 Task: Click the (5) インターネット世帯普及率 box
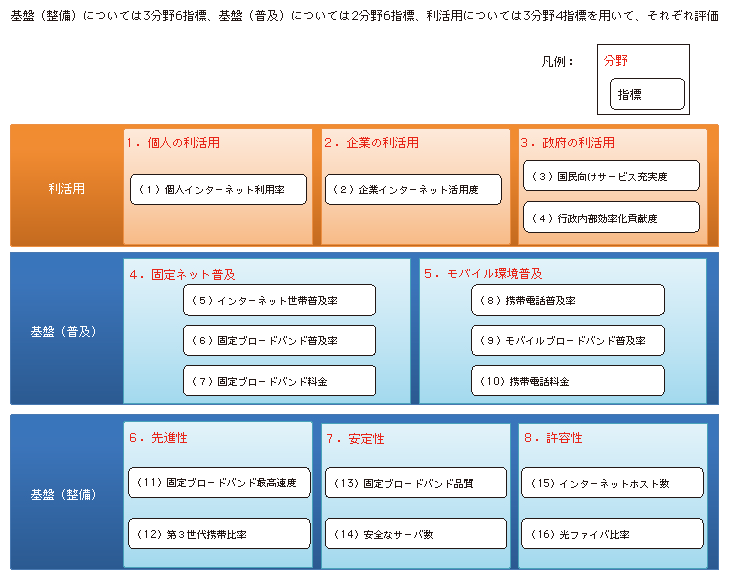[279, 300]
